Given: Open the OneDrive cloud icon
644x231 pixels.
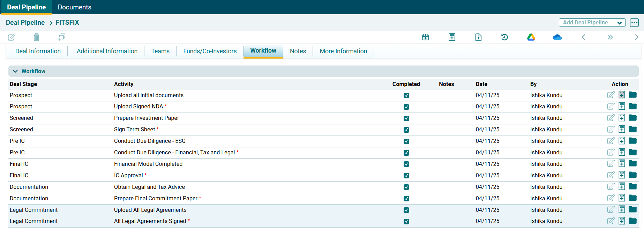Looking at the screenshot, I should [557, 37].
